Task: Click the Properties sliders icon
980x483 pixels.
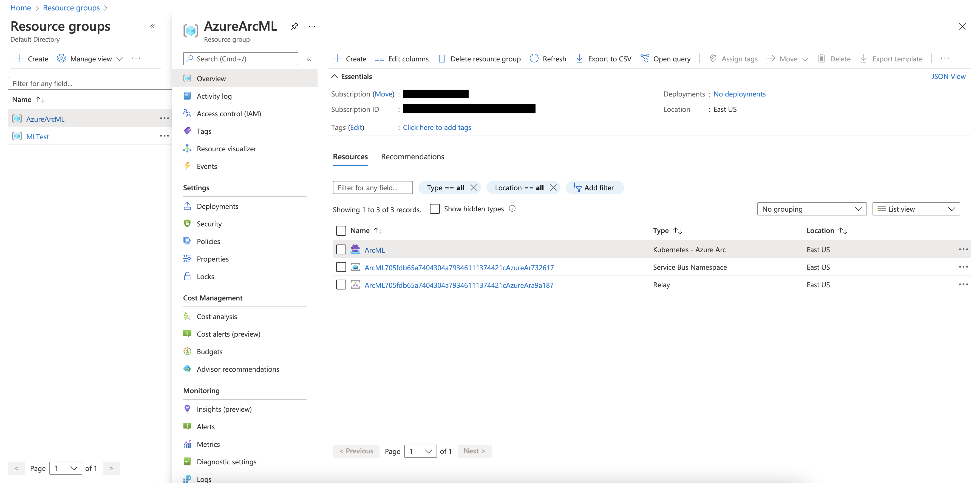Action: [x=187, y=258]
